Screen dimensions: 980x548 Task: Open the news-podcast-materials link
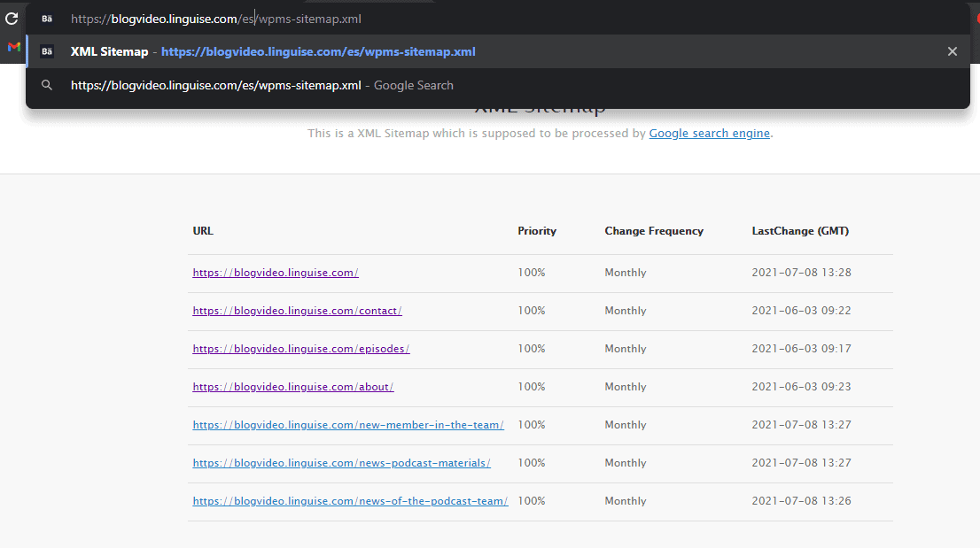(x=341, y=462)
